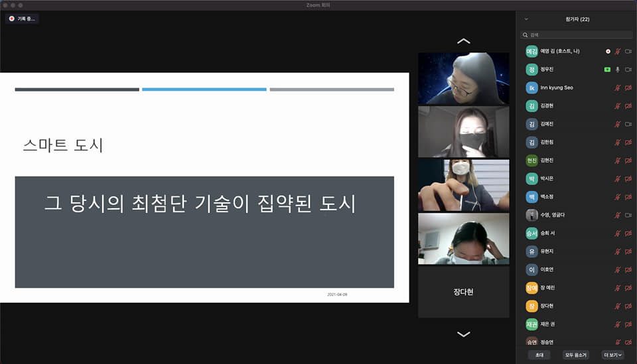
Task: Select the 유현지 participant name
Action: coord(547,251)
